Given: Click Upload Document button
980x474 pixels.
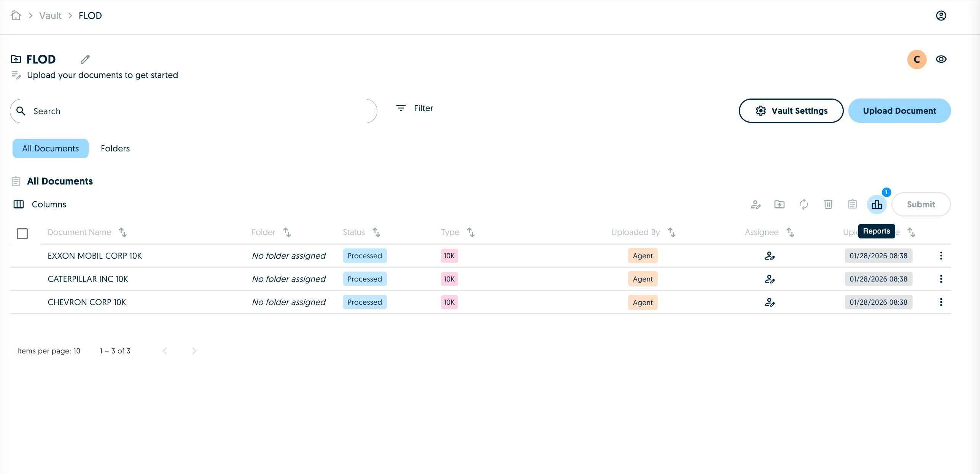Looking at the screenshot, I should pyautogui.click(x=899, y=111).
